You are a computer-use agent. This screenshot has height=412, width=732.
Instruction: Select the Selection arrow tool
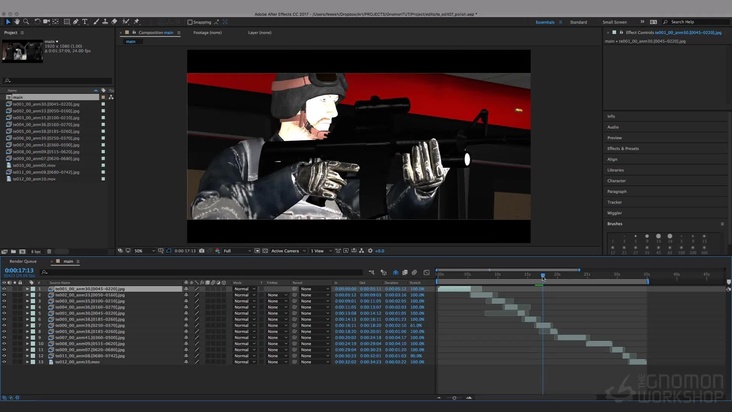(6, 21)
